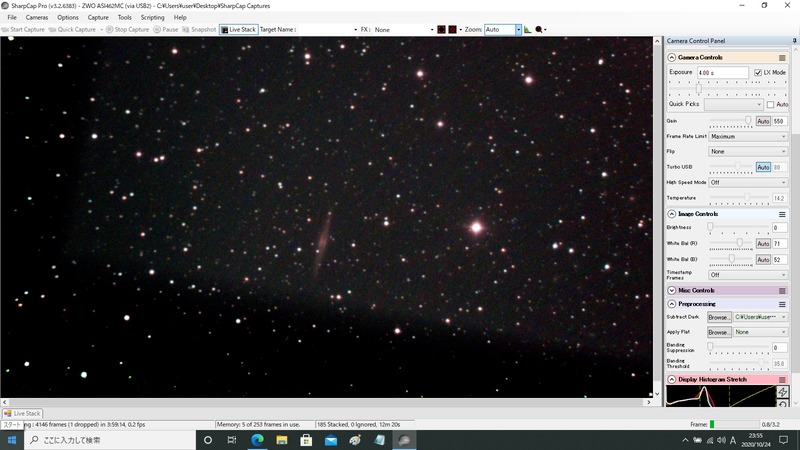Open the Cameras menu
800x450 pixels.
(x=37, y=17)
